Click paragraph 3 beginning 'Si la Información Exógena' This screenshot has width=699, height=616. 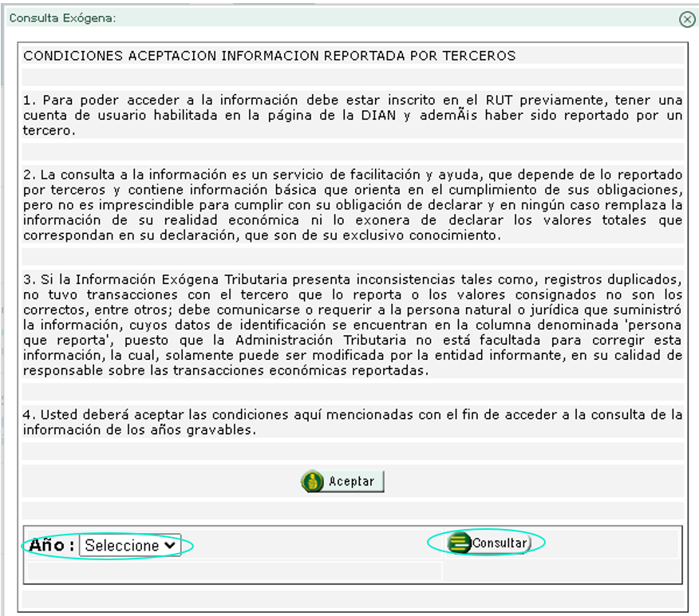353,325
